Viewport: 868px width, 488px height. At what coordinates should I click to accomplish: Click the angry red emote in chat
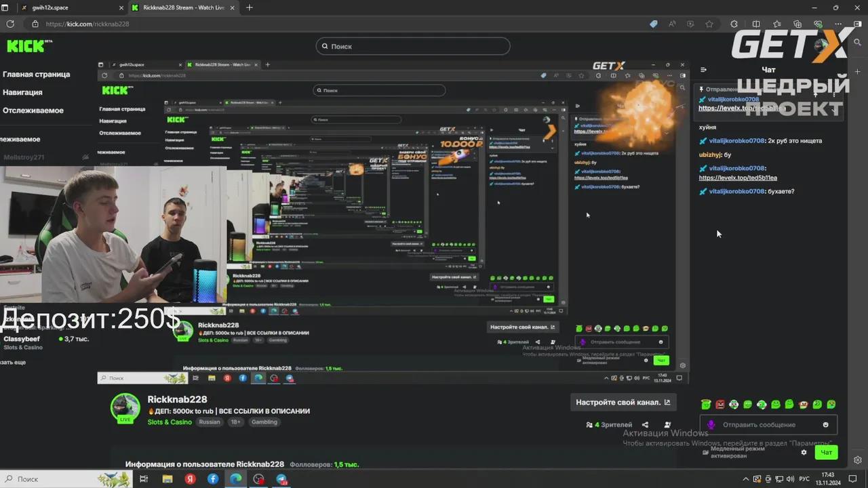(719, 405)
